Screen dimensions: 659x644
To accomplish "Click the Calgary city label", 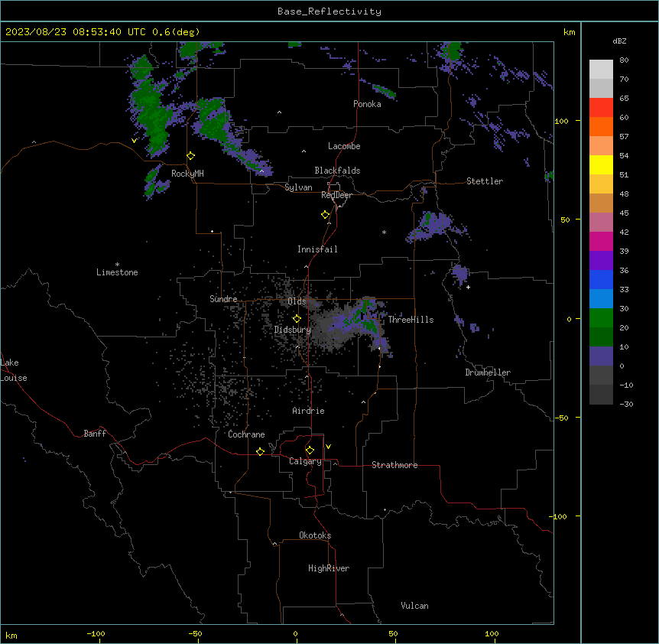I will coord(305,461).
